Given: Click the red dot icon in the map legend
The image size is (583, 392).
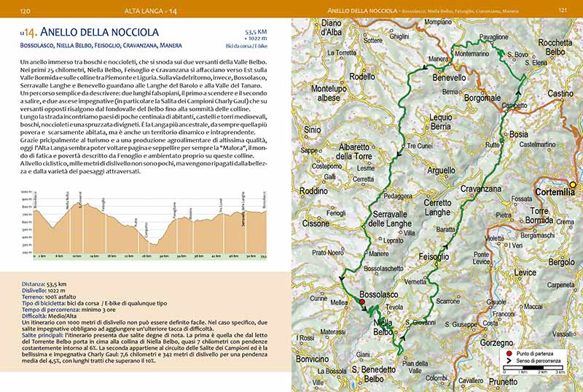Looking at the screenshot, I should [509, 353].
